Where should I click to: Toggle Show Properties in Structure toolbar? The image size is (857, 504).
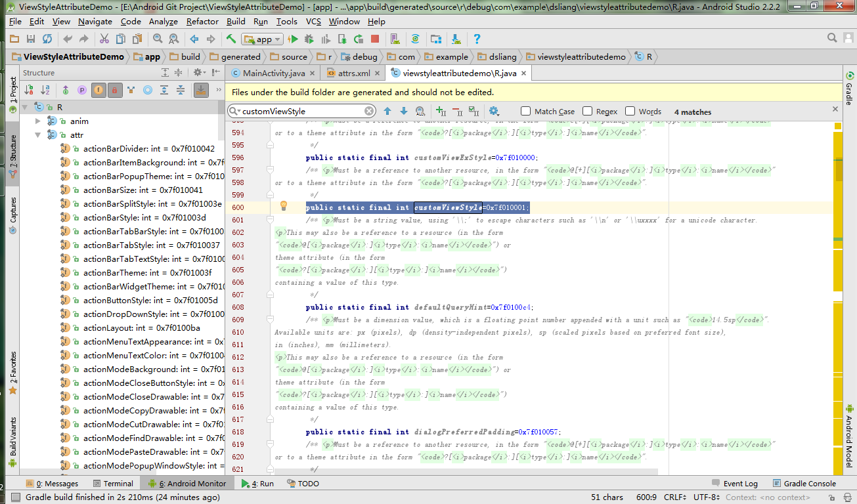[82, 90]
